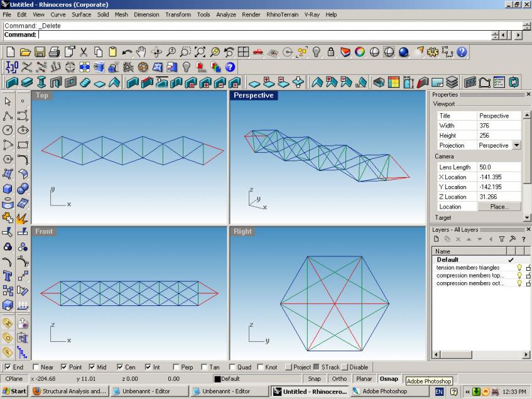Screen dimensions: 532x399
Task: Click the filter funnel icon in Layers panel
Action: tap(502, 239)
